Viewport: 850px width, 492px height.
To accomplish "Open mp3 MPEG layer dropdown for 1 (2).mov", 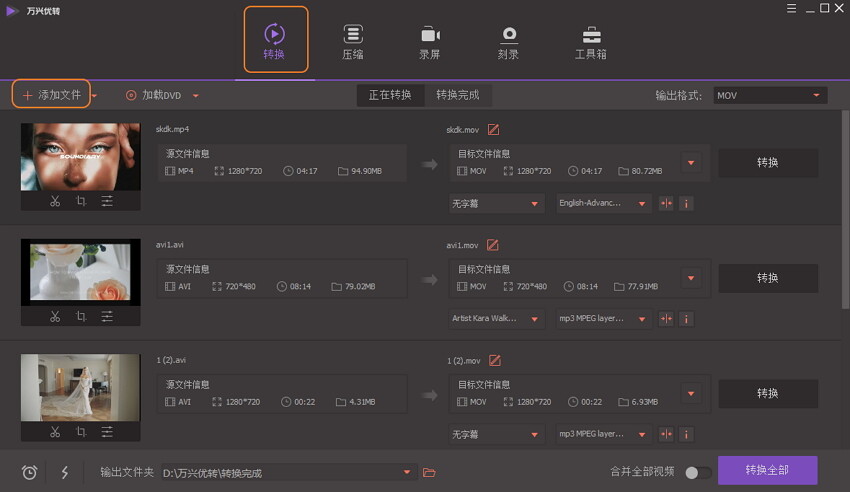I will (603, 435).
